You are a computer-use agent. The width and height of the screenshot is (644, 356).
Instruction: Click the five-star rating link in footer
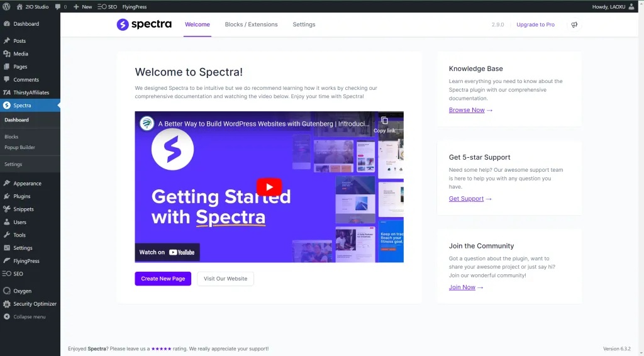coord(161,348)
